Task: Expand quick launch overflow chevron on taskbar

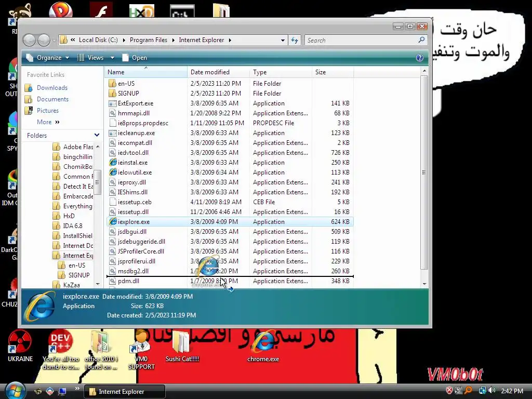Action: pos(77,389)
